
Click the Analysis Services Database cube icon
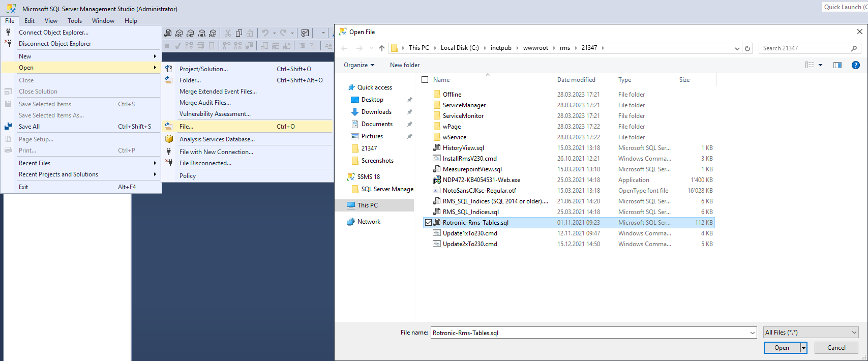tap(169, 139)
